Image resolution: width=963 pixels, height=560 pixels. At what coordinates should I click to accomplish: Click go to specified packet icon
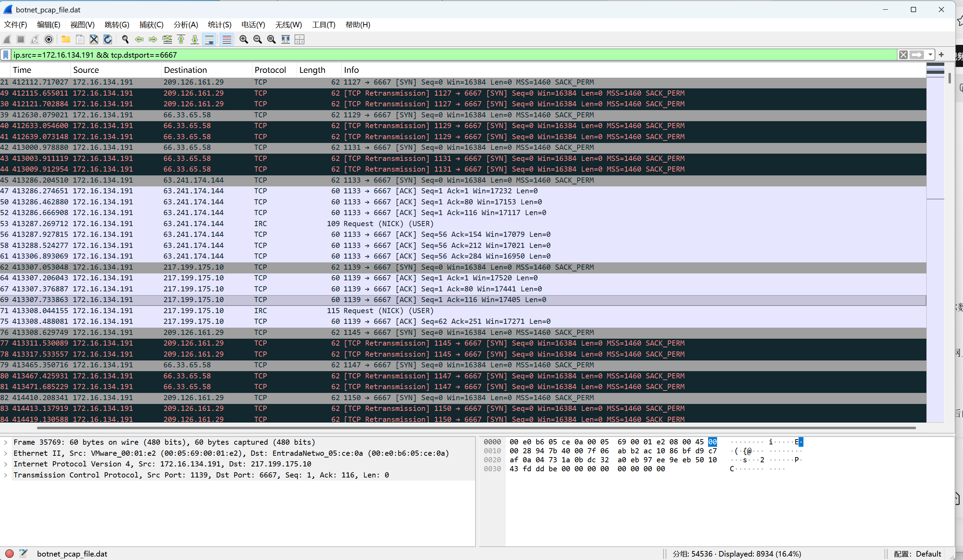(167, 39)
